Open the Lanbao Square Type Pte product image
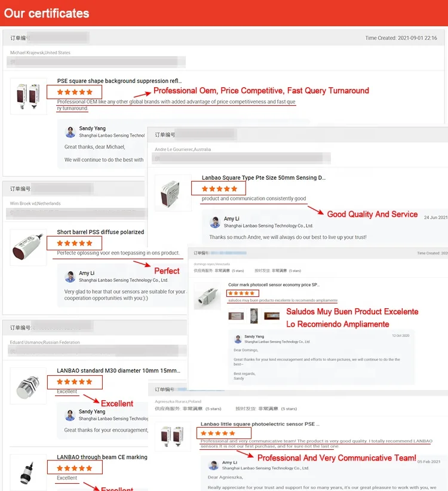The width and height of the screenshot is (448, 491). click(x=173, y=193)
